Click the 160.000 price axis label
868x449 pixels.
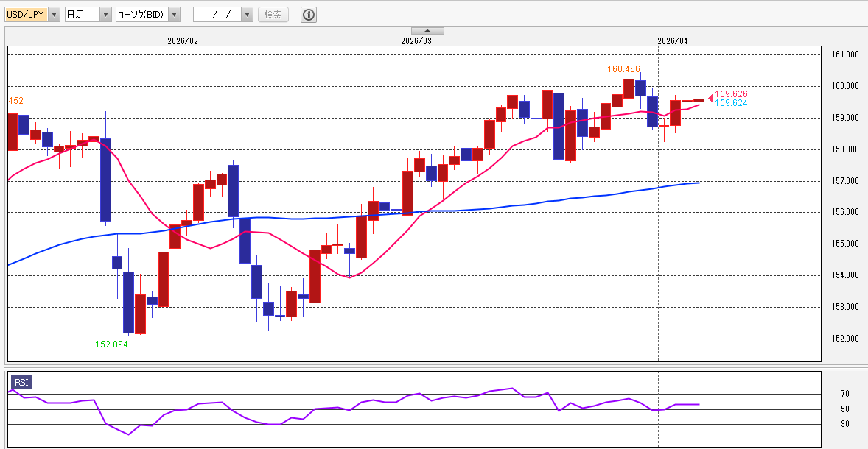pyautogui.click(x=845, y=86)
